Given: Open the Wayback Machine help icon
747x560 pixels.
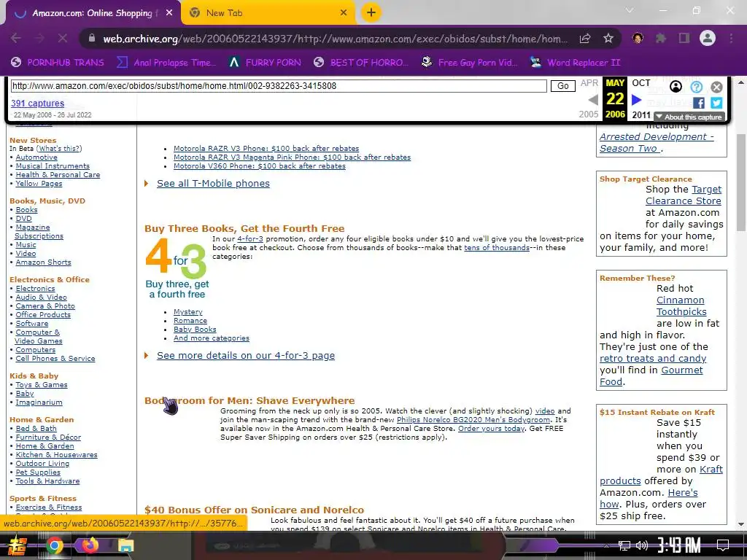Looking at the screenshot, I should click(697, 86).
